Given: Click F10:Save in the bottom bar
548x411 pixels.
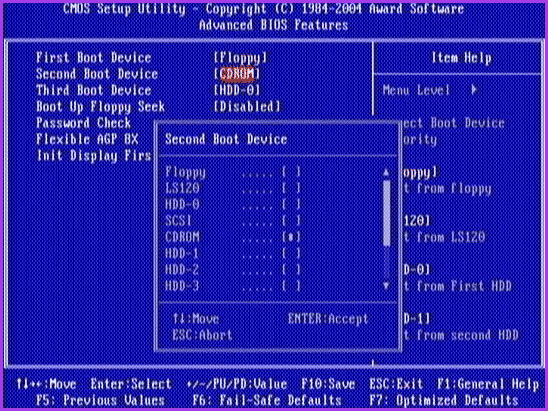Looking at the screenshot, I should click(x=328, y=384).
